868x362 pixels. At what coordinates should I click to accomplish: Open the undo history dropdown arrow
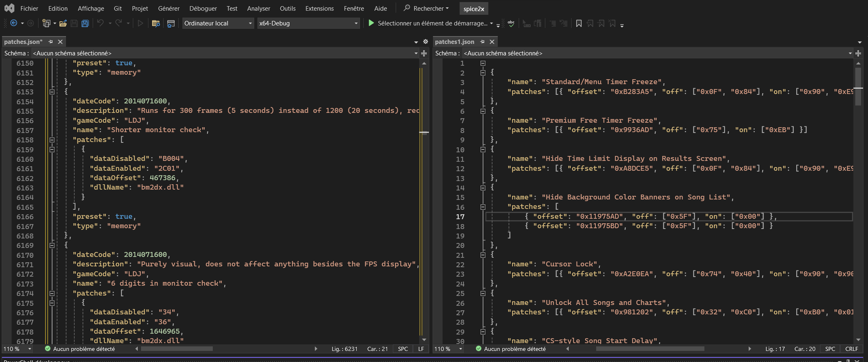(110, 23)
